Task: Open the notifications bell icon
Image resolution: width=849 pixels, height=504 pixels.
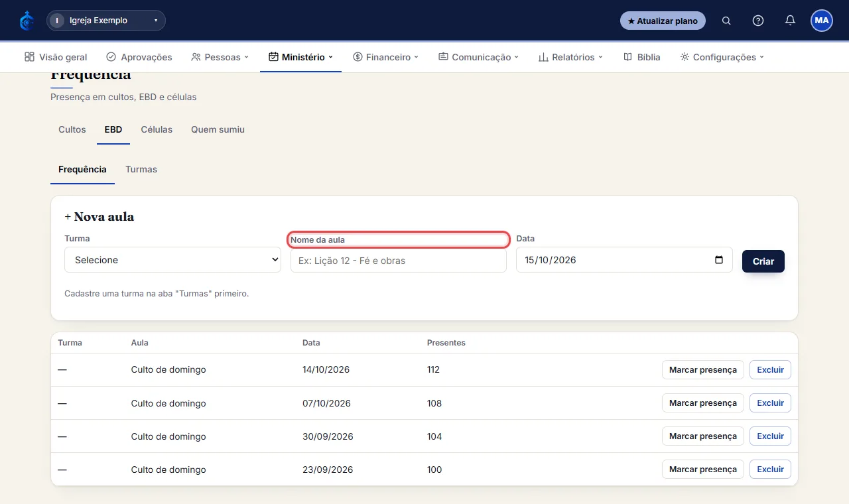Action: click(x=790, y=21)
